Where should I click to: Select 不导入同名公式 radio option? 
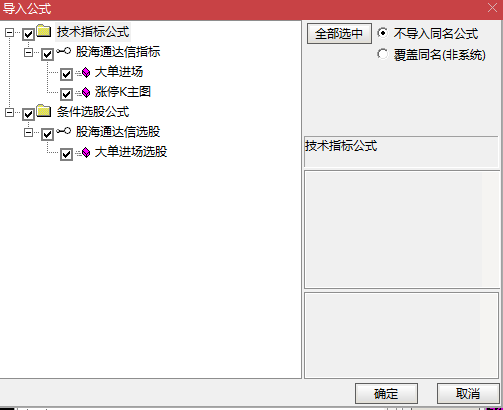(383, 33)
